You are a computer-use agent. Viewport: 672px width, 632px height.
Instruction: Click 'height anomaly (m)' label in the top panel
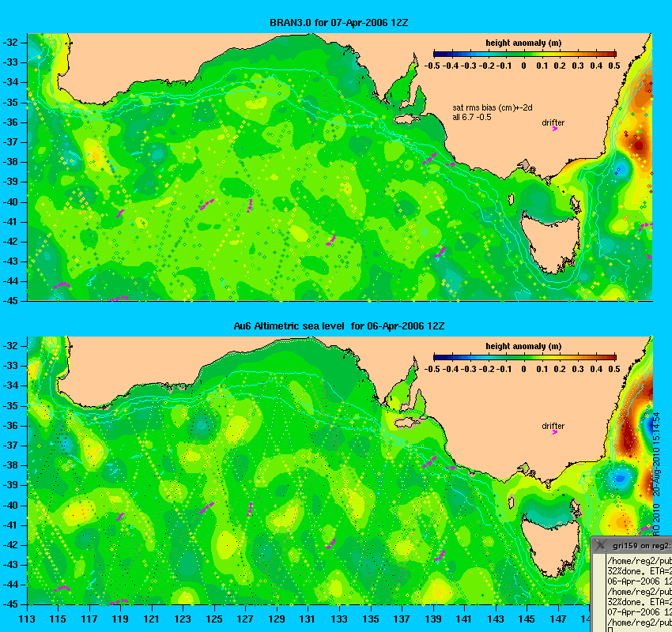tap(523, 43)
